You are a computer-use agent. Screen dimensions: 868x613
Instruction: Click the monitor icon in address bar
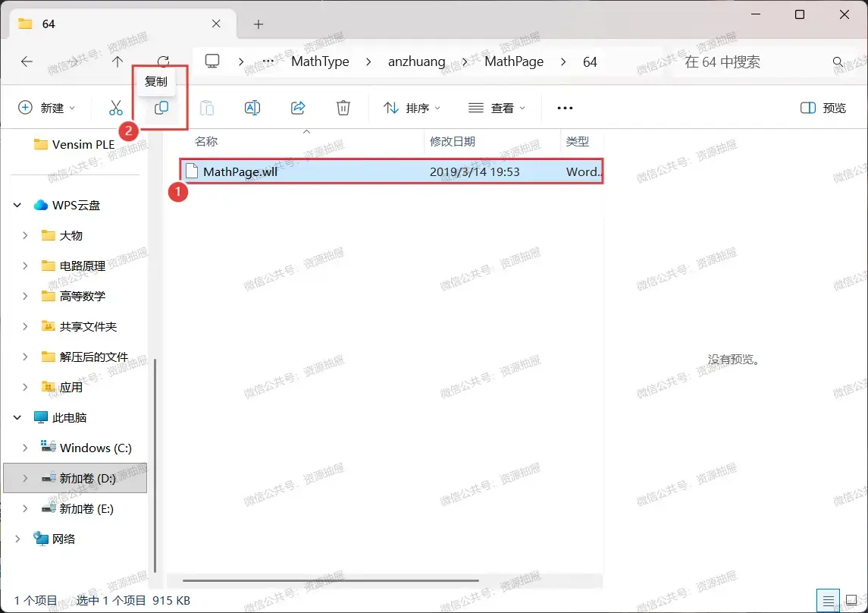click(212, 61)
